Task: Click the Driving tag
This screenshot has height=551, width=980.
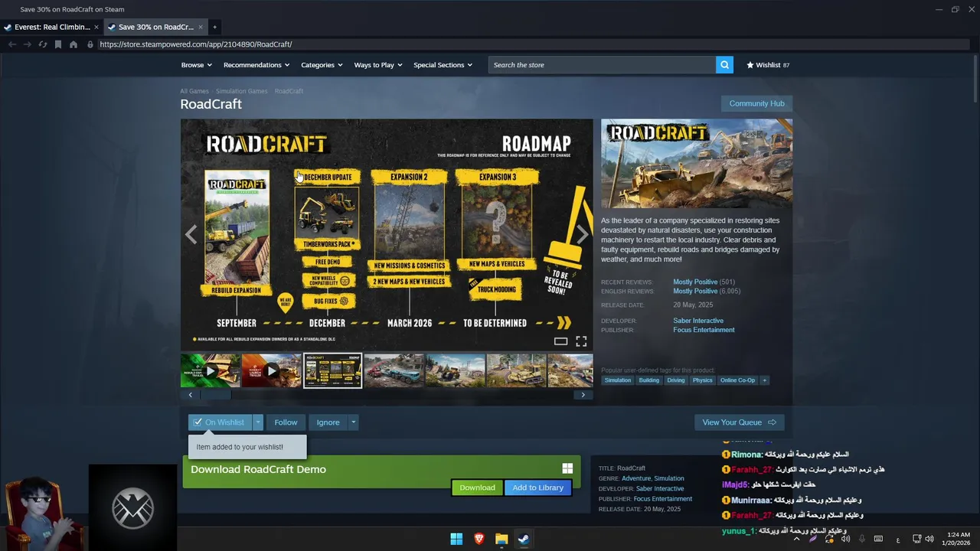Action: [x=675, y=380]
